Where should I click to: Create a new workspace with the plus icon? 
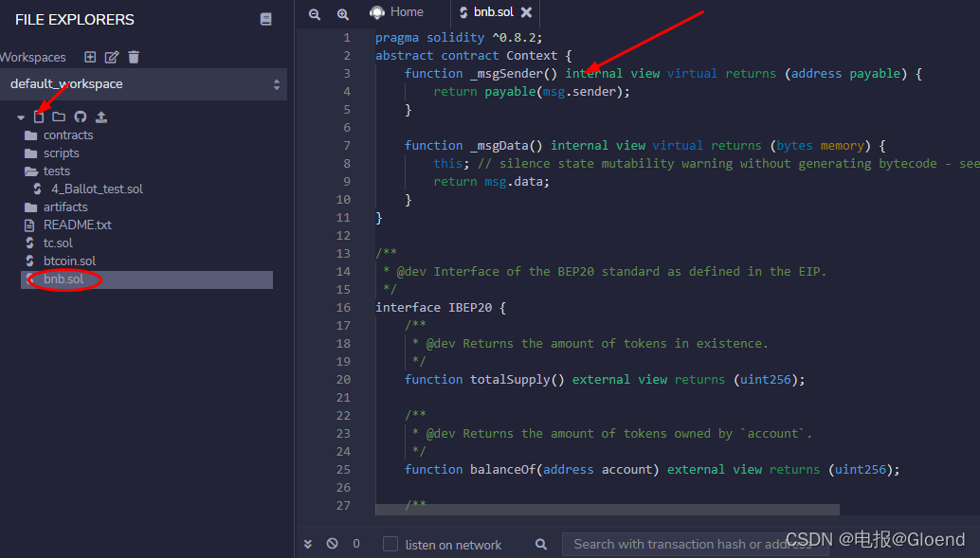90,57
